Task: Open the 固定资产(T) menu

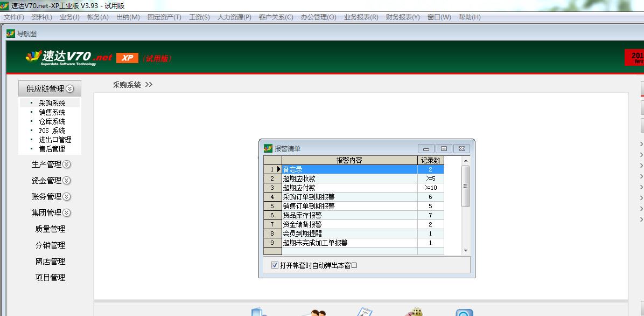Action: pyautogui.click(x=164, y=17)
